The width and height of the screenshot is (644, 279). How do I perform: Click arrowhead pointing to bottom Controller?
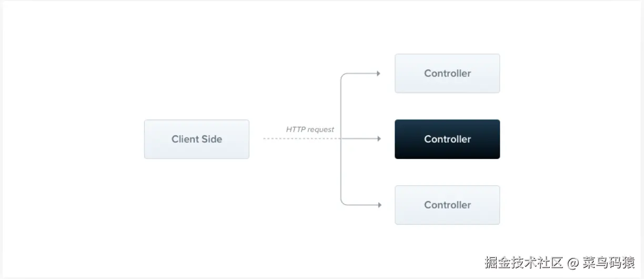pyautogui.click(x=378, y=205)
